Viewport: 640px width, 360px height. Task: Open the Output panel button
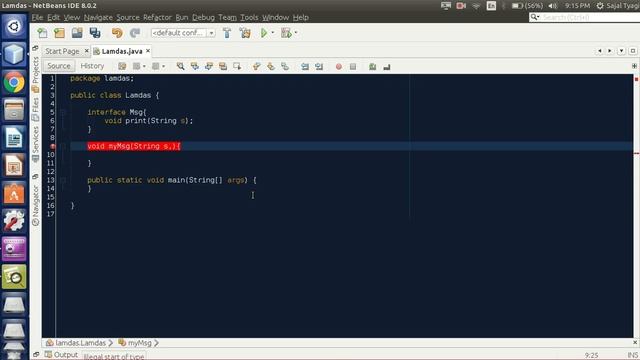[61, 355]
